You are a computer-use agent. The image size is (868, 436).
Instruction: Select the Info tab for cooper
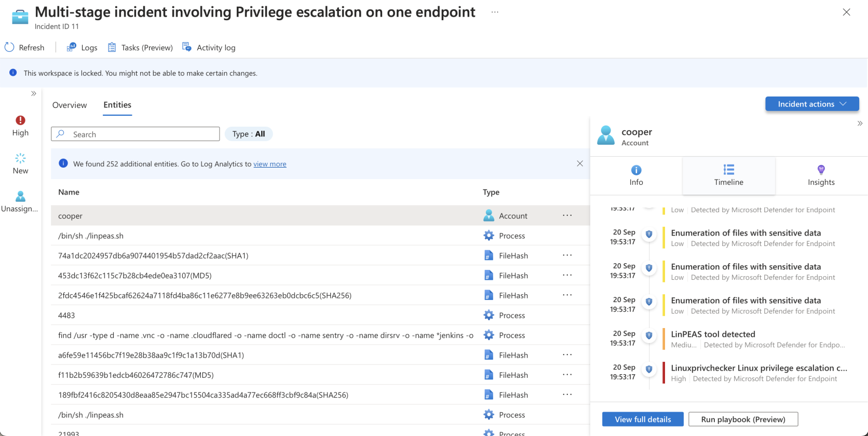(x=636, y=175)
